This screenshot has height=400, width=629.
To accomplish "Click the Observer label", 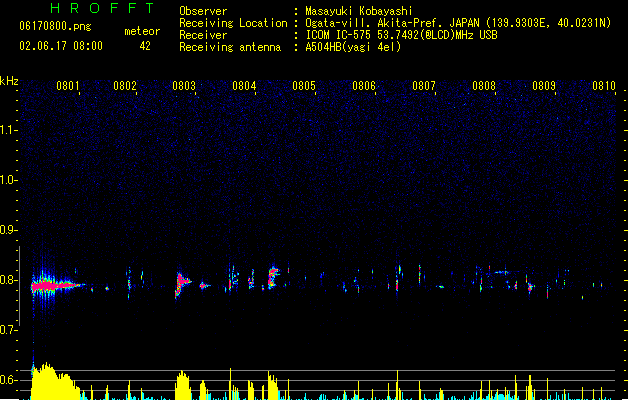I will (203, 11).
